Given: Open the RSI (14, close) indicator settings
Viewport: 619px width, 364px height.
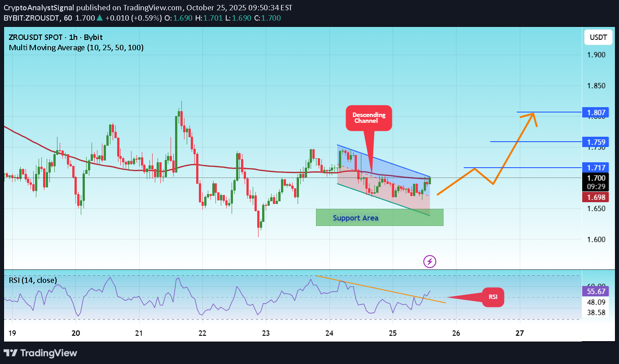Looking at the screenshot, I should [32, 280].
